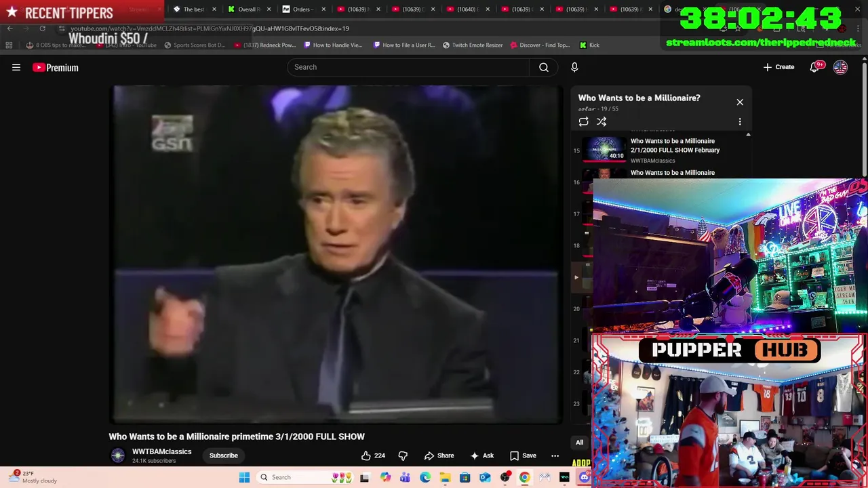Open the browser apps grid icon
868x488 pixels.
[9, 45]
